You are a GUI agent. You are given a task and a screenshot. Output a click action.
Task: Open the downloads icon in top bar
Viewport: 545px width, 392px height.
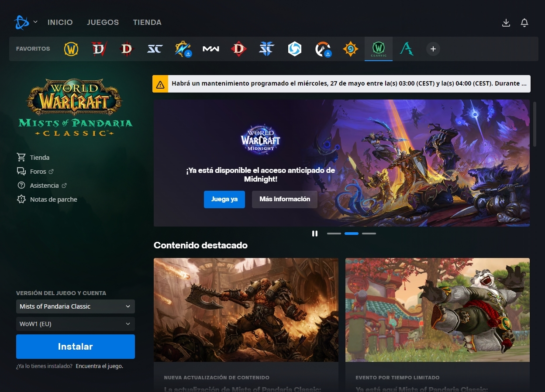(x=506, y=23)
